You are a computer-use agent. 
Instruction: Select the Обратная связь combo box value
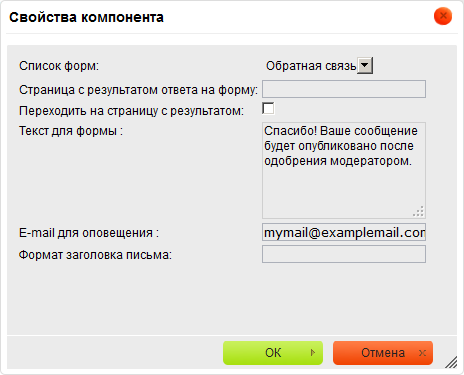pos(311,66)
